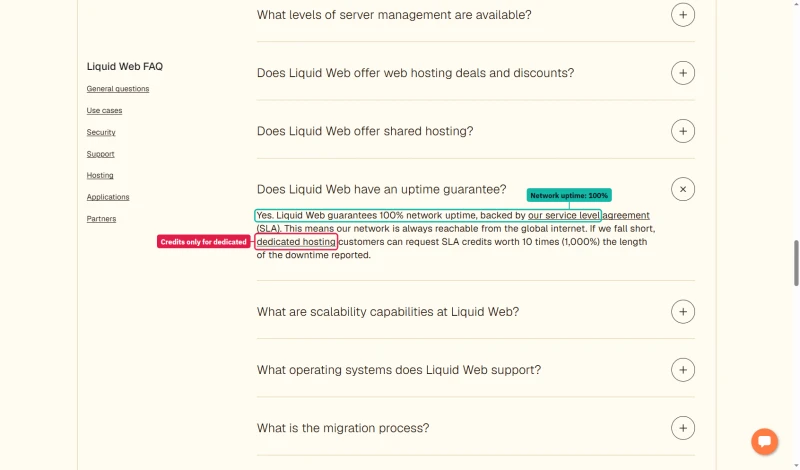Viewport: 800px width, 470px height.
Task: Click question 'What levels of server management are available?'
Action: (x=394, y=15)
